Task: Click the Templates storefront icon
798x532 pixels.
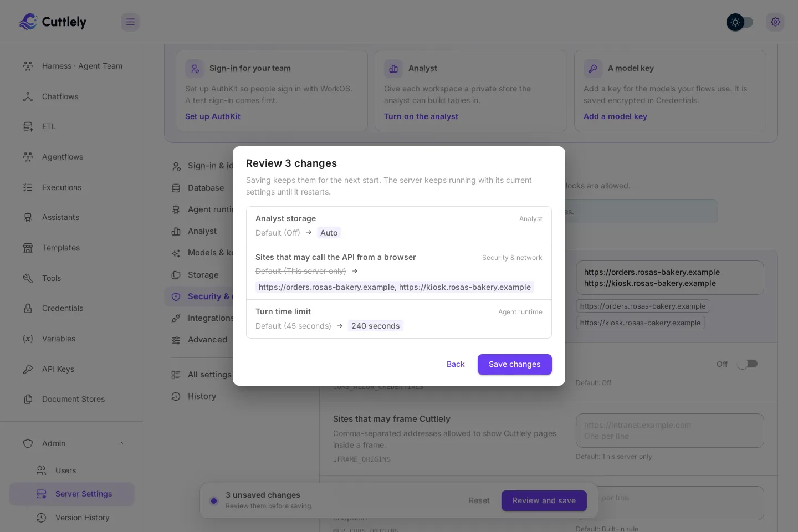Action: (28, 248)
